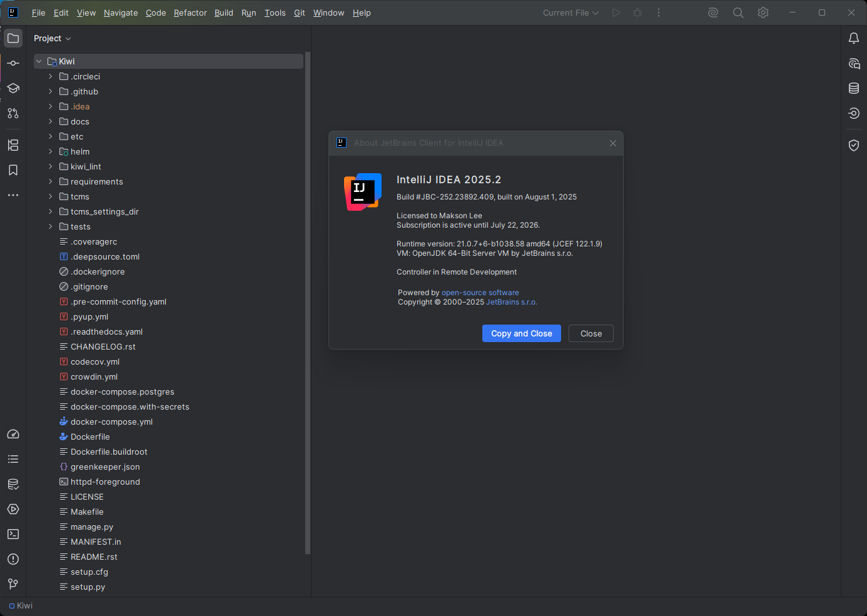The width and height of the screenshot is (867, 616).
Task: Click Copy and Close button
Action: pyautogui.click(x=522, y=333)
